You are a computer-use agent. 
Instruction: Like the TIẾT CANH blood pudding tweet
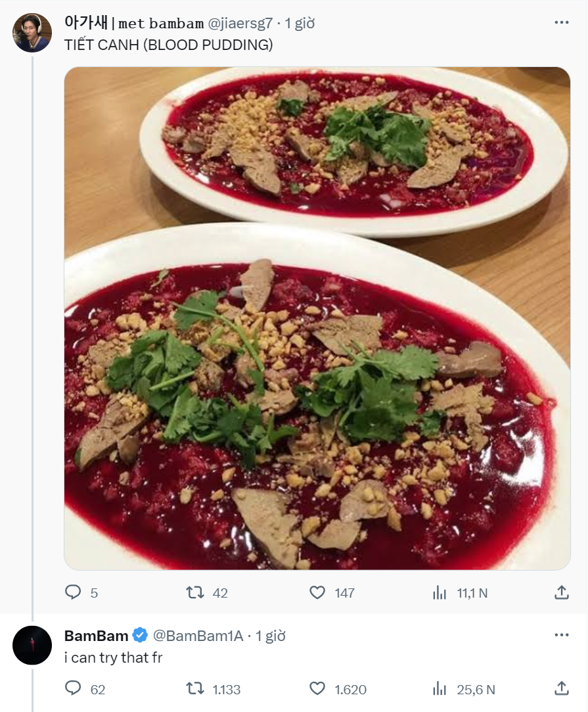click(x=317, y=592)
